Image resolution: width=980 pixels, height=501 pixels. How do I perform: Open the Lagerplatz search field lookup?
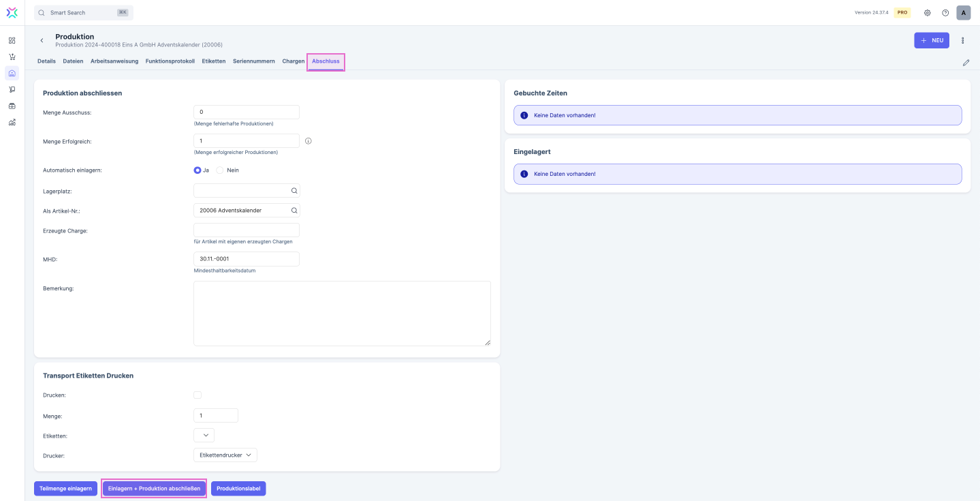pyautogui.click(x=294, y=191)
